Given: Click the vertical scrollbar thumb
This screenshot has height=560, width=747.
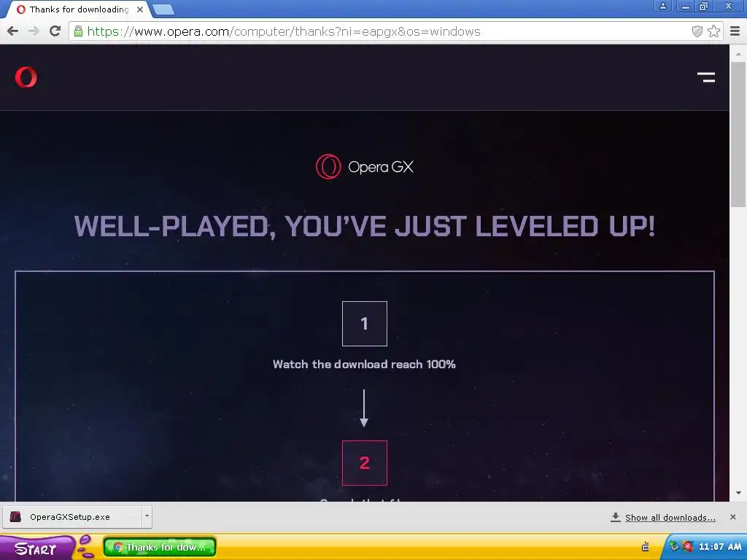Looking at the screenshot, I should (738, 134).
